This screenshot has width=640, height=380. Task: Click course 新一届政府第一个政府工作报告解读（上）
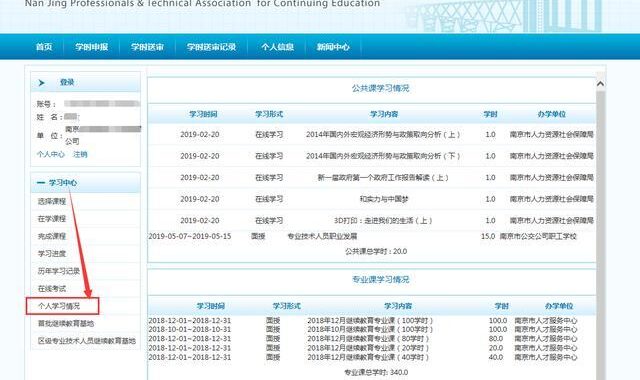pyautogui.click(x=383, y=178)
